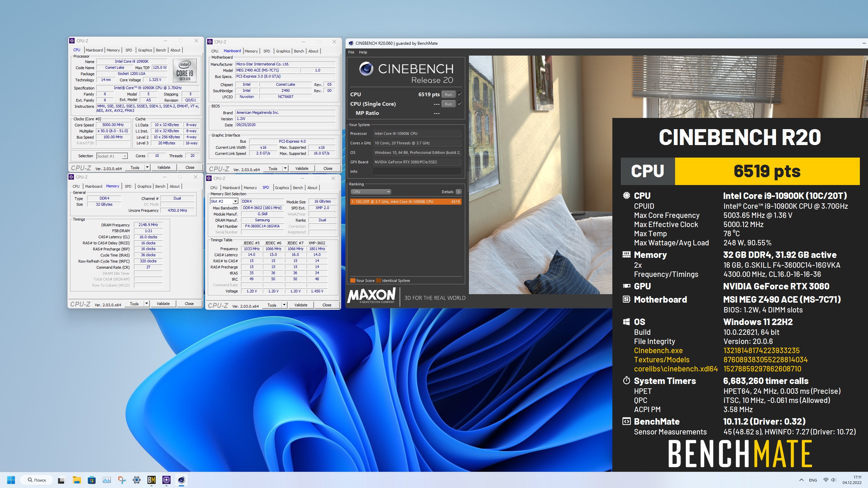The image size is (868, 488).
Task: Click the Tools button in CPU-Z Memory window
Action: [134, 304]
